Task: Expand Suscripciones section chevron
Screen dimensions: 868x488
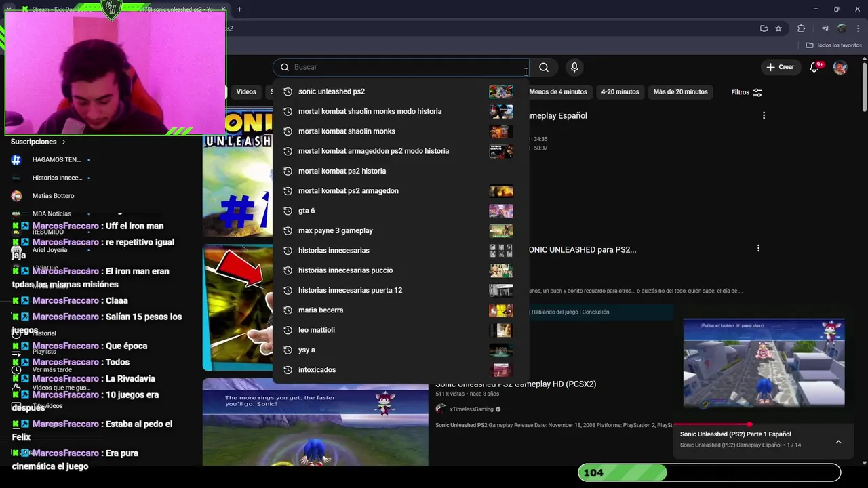Action: [x=64, y=142]
